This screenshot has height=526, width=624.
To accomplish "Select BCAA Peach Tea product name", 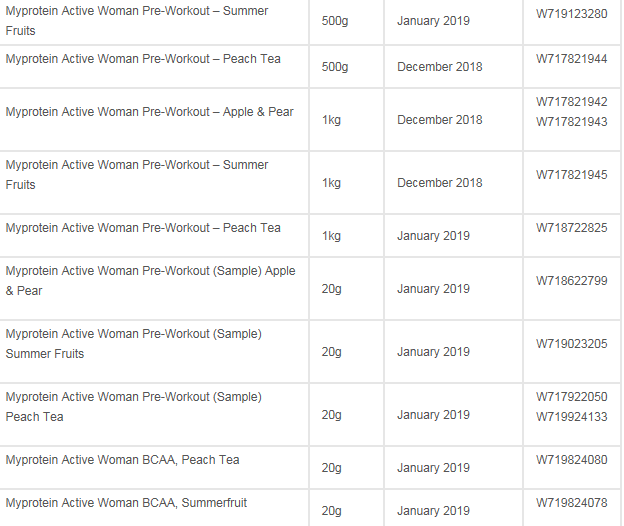I will click(x=123, y=460).
